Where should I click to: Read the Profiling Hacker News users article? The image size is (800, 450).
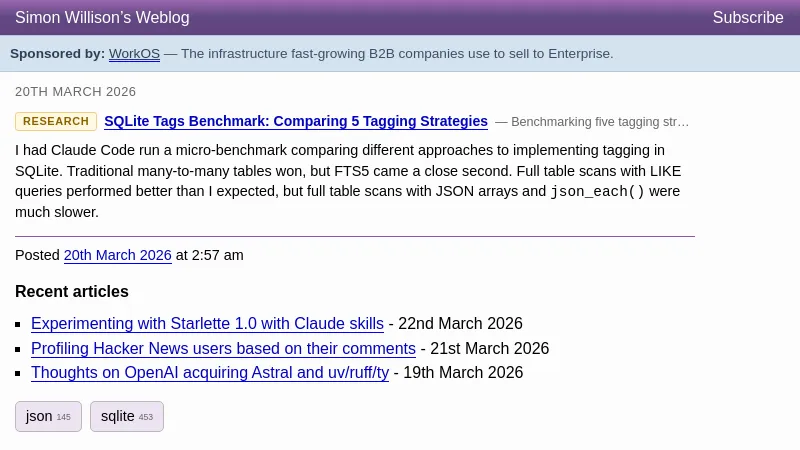[223, 349]
